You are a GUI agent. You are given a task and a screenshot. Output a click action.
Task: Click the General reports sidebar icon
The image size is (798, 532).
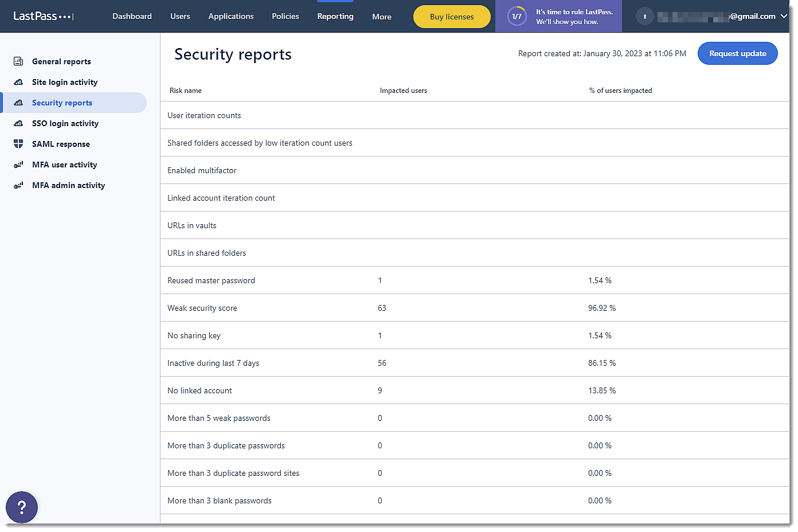pyautogui.click(x=18, y=61)
